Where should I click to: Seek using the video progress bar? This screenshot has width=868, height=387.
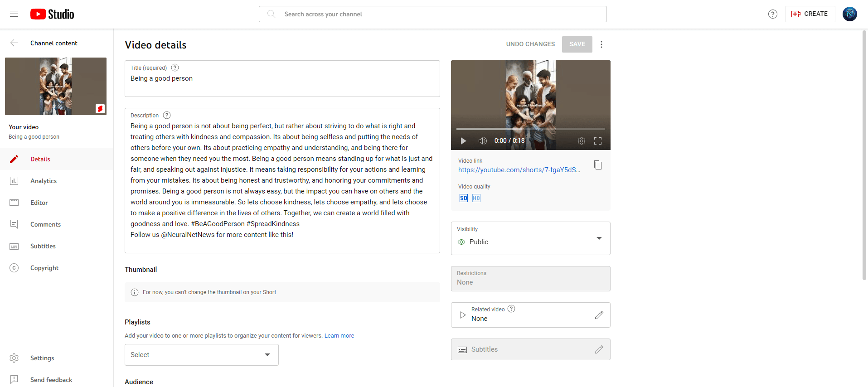(530, 129)
